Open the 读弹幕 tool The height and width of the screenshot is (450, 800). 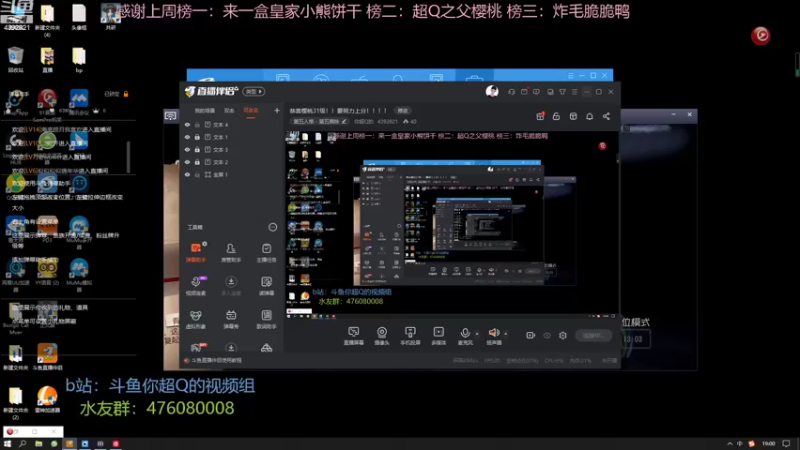point(266,285)
